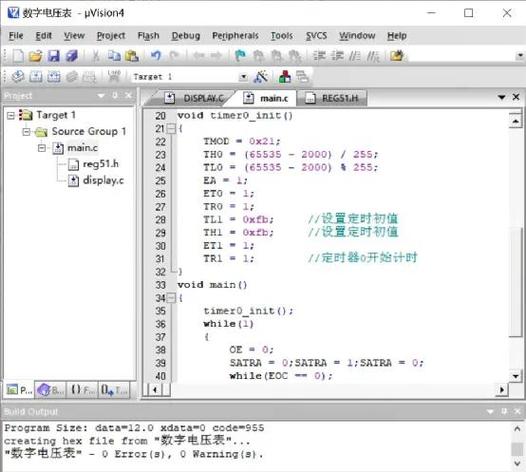
Task: Click the Open file folder icon
Action: pos(36,56)
